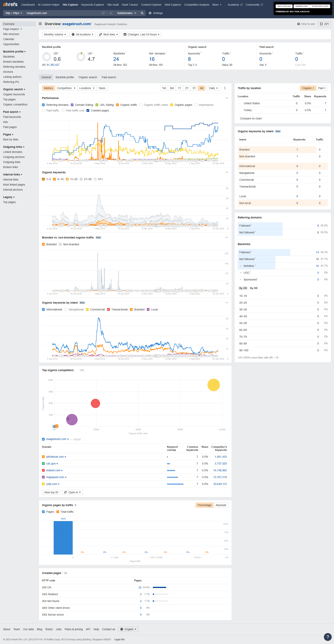This screenshot has height=644, width=334.
Task: Click the help question mark bubble
Action: coord(328,637)
